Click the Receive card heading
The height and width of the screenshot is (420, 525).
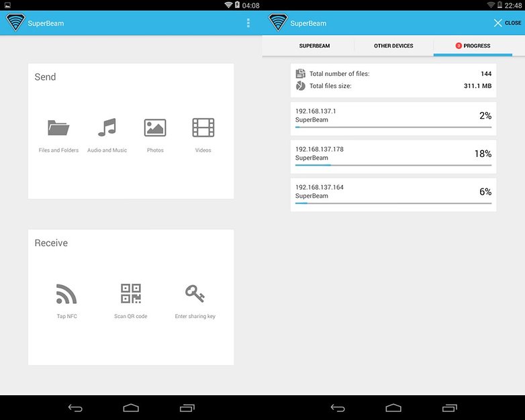click(51, 243)
